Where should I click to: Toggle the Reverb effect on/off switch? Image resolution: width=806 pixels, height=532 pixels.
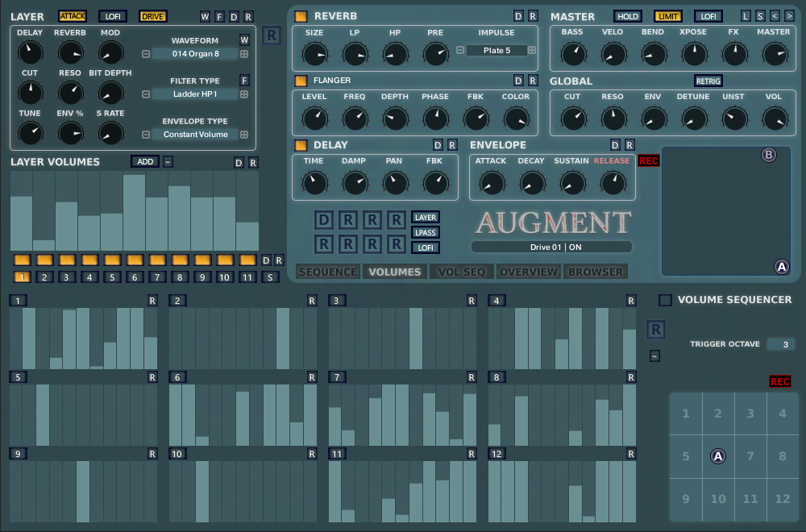(301, 16)
